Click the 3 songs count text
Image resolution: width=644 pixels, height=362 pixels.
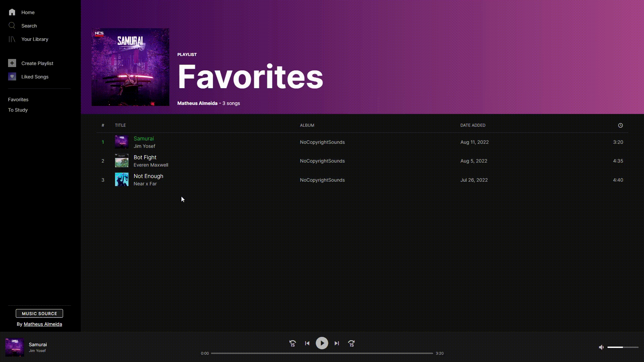point(231,103)
